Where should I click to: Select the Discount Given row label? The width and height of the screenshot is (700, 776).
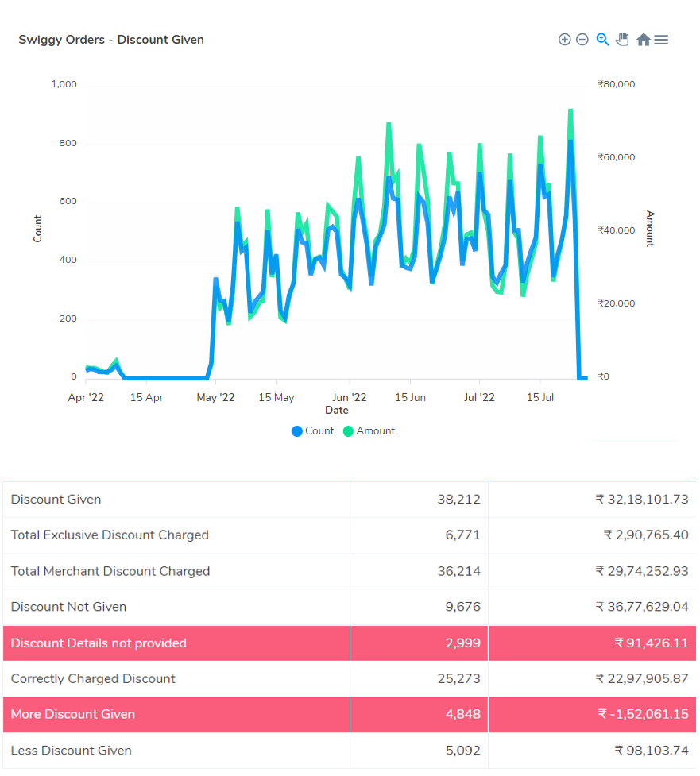[x=56, y=500]
